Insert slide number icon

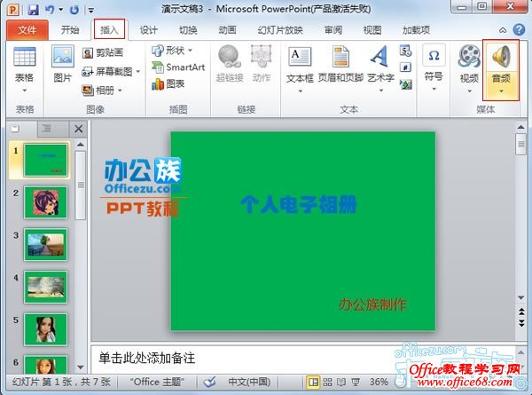[405, 67]
